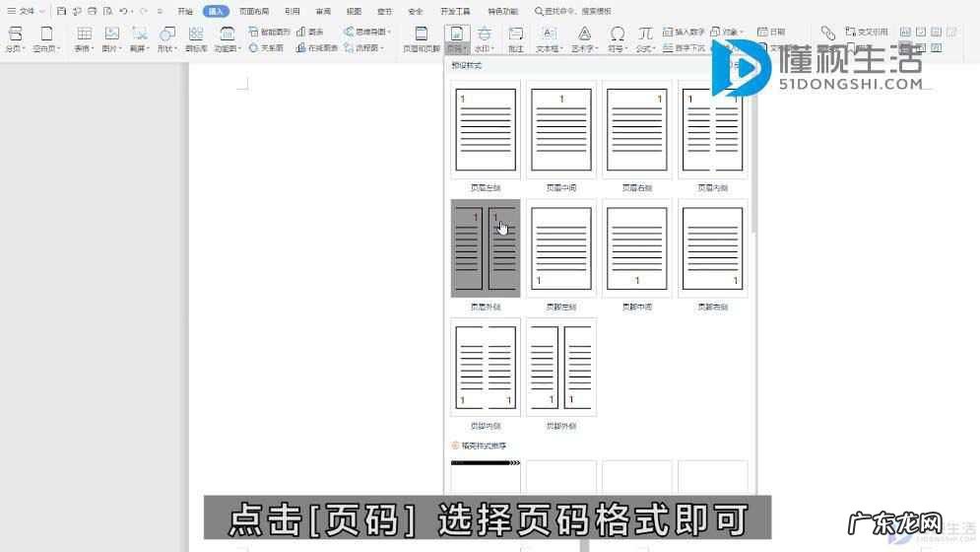Click the 在线图表 online chart button

click(317, 47)
